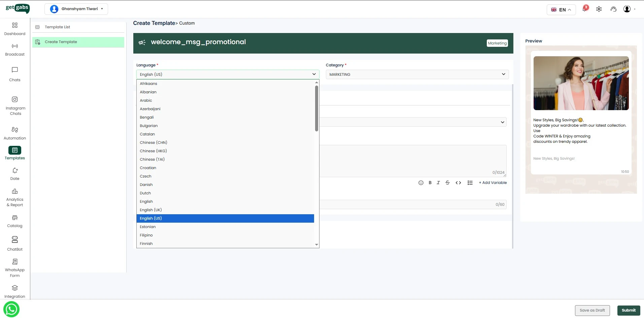The image size is (644, 320).
Task: Apply italic formatting to message text
Action: coord(438,183)
